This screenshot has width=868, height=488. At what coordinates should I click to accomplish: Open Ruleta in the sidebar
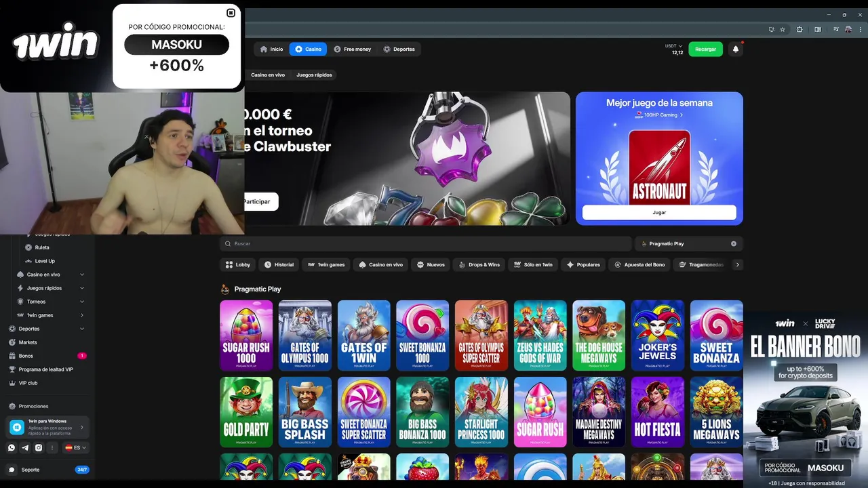pos(42,247)
